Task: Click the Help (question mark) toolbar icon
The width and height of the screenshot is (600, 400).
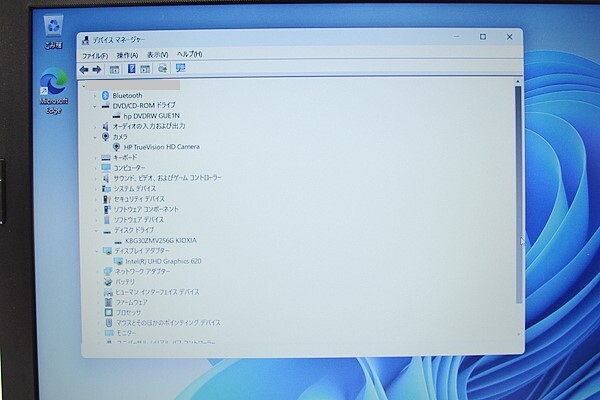Action: pos(132,69)
